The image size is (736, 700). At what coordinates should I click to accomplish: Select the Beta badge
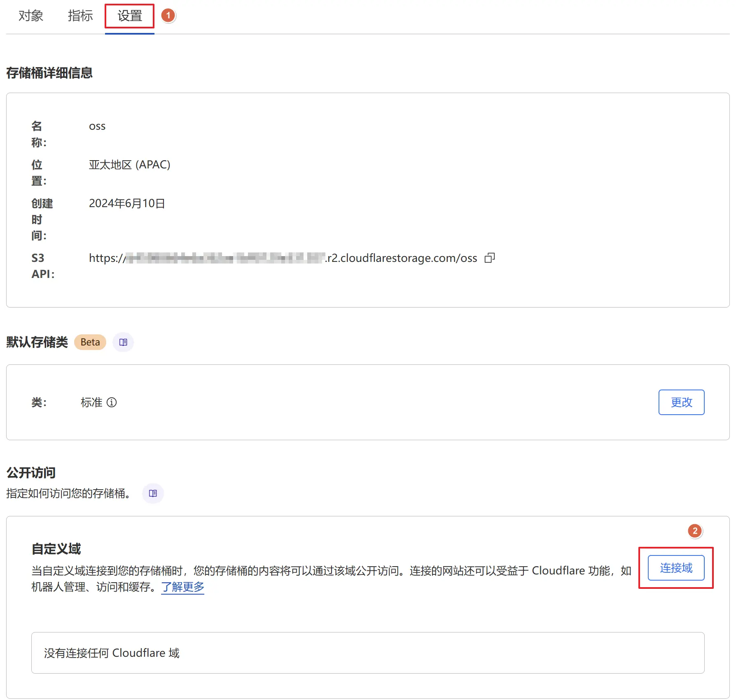[x=90, y=342]
